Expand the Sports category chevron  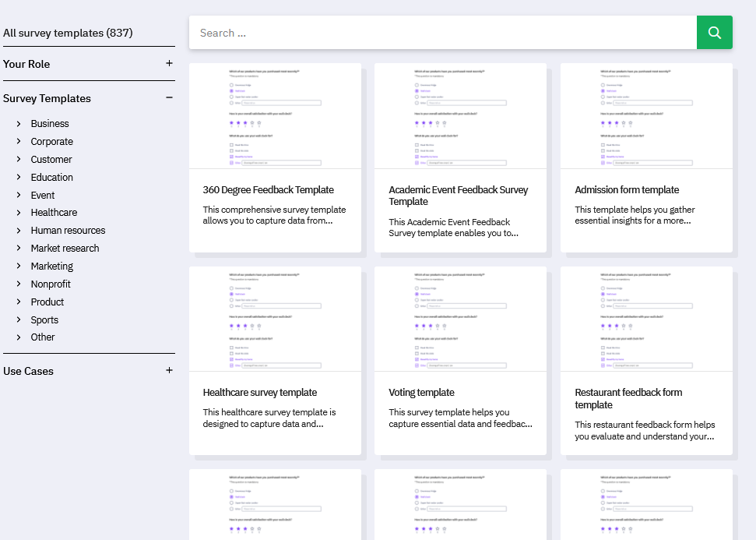(x=19, y=320)
